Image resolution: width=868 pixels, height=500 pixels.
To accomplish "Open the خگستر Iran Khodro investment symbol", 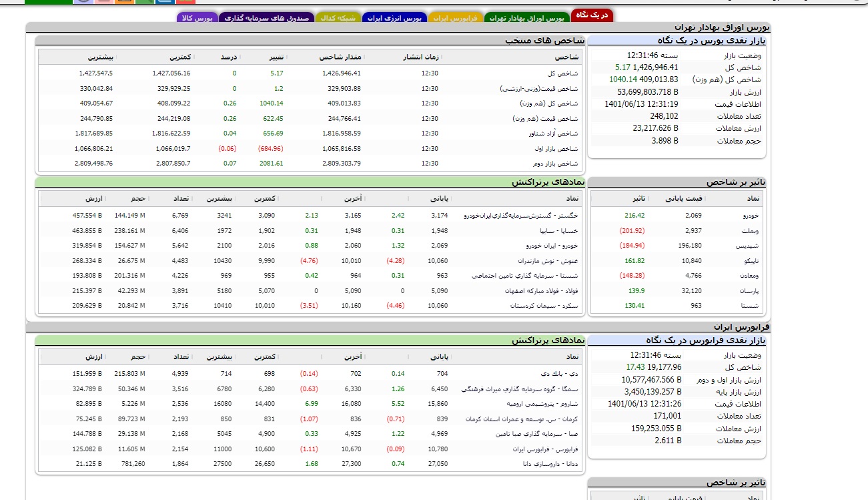I will click(522, 216).
